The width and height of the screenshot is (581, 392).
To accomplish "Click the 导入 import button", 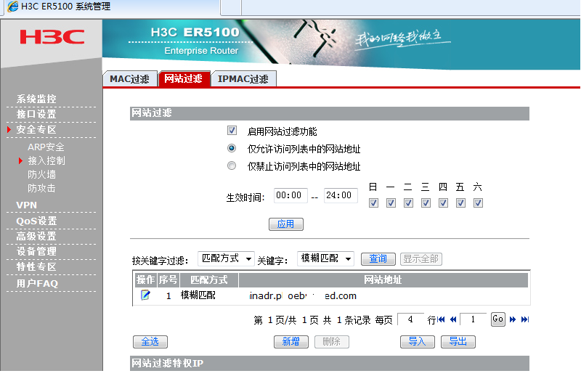I will point(417,342).
